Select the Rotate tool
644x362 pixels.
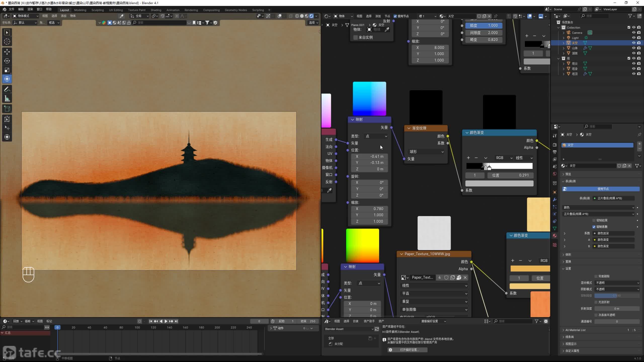point(7,61)
